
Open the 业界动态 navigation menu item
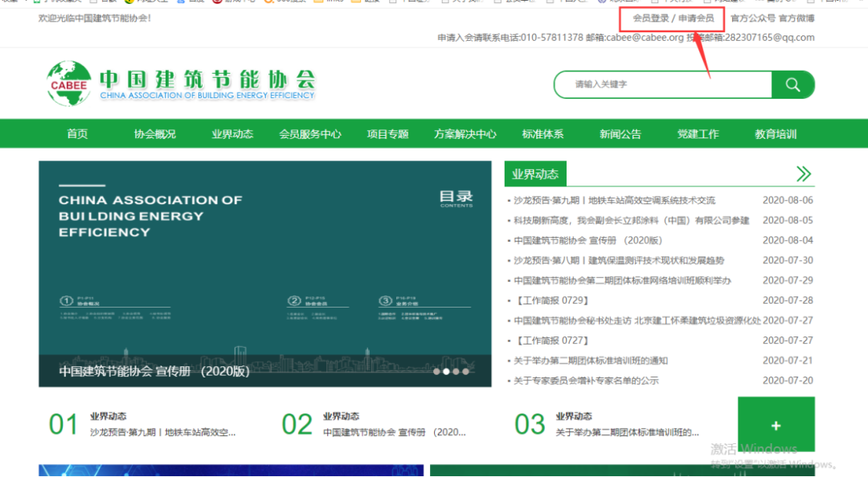(x=232, y=134)
